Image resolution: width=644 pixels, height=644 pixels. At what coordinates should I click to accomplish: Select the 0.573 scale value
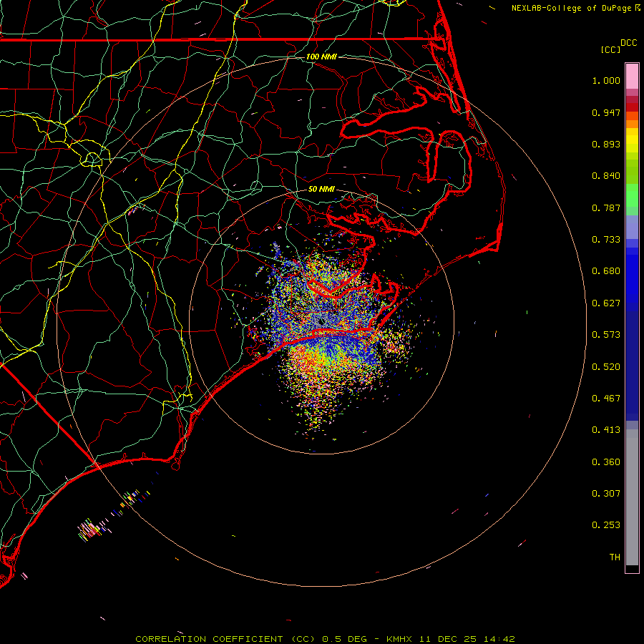tap(606, 335)
